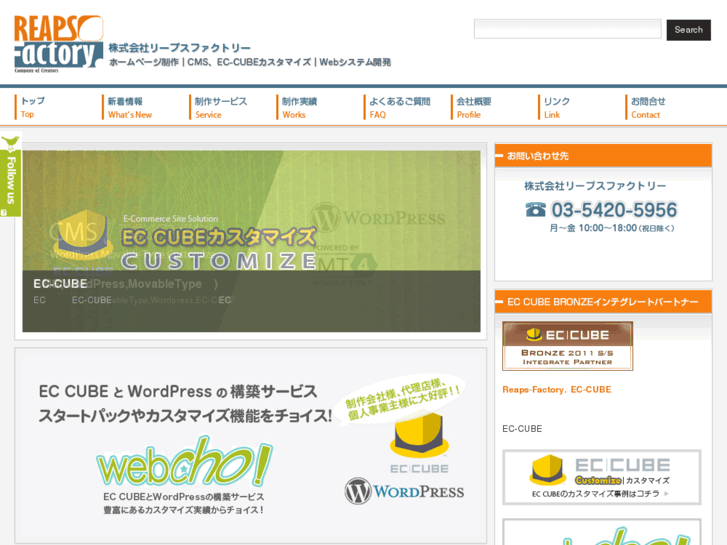Focus the search input field
Image resolution: width=727 pixels, height=545 pixels.
click(568, 29)
